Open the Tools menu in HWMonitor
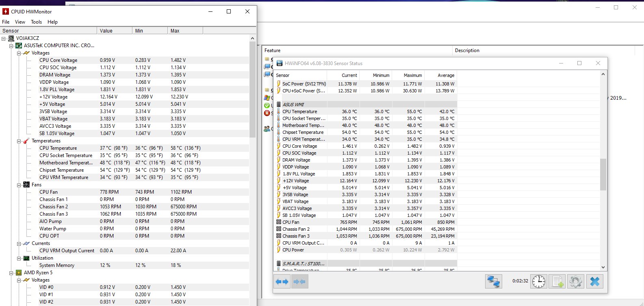644x306 pixels. click(x=36, y=22)
